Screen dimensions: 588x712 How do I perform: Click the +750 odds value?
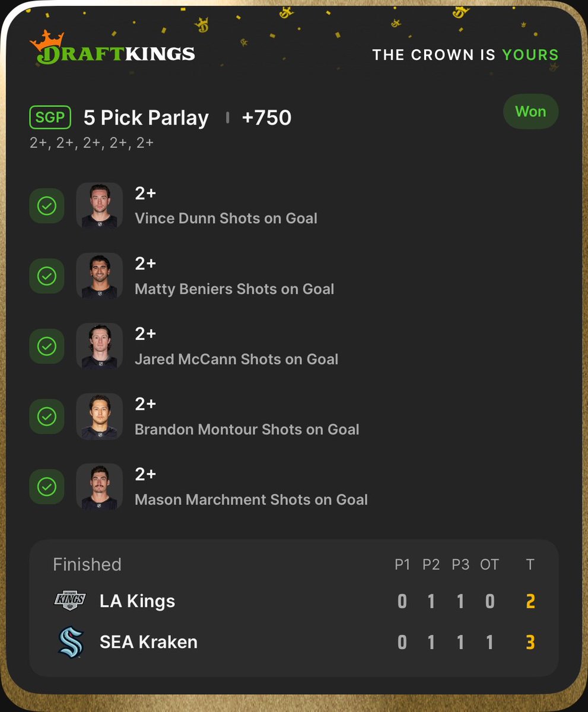[266, 117]
